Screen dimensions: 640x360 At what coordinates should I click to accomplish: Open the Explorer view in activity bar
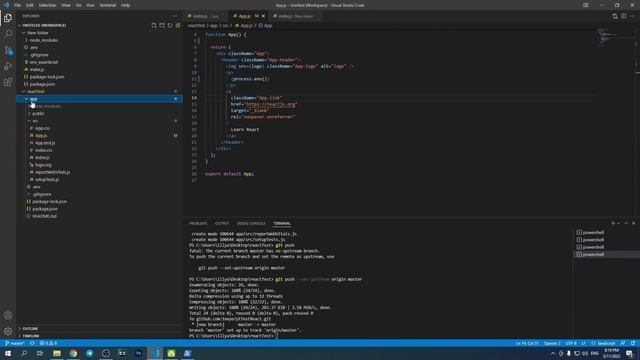coord(8,18)
